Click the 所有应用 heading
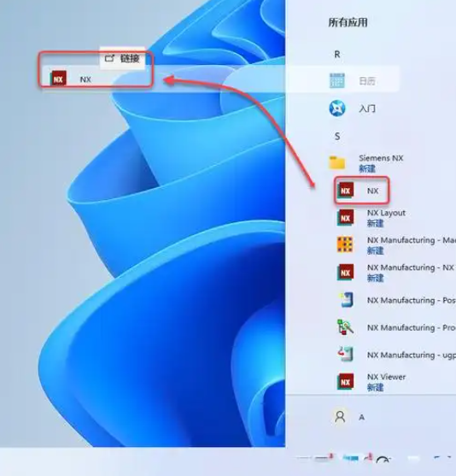 click(348, 22)
